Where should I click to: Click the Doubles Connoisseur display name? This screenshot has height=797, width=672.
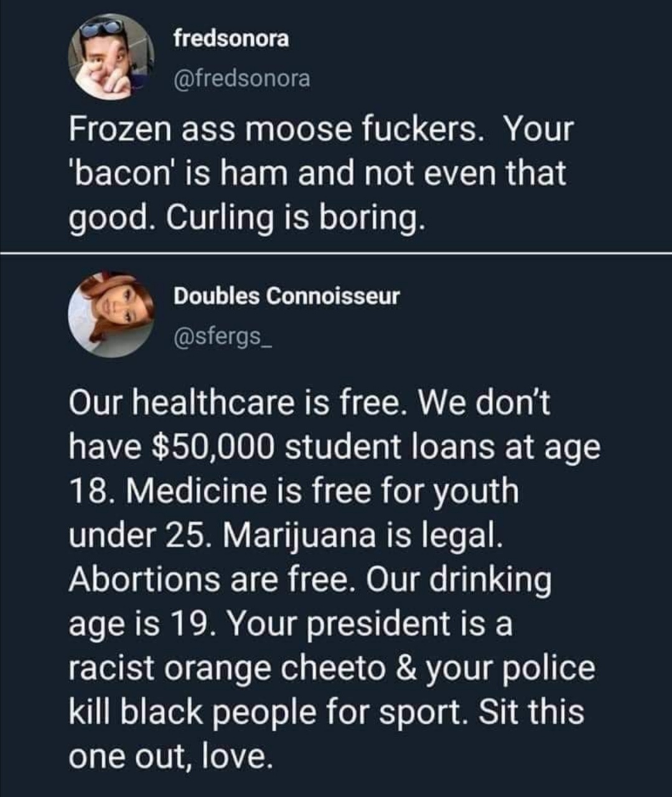[286, 296]
